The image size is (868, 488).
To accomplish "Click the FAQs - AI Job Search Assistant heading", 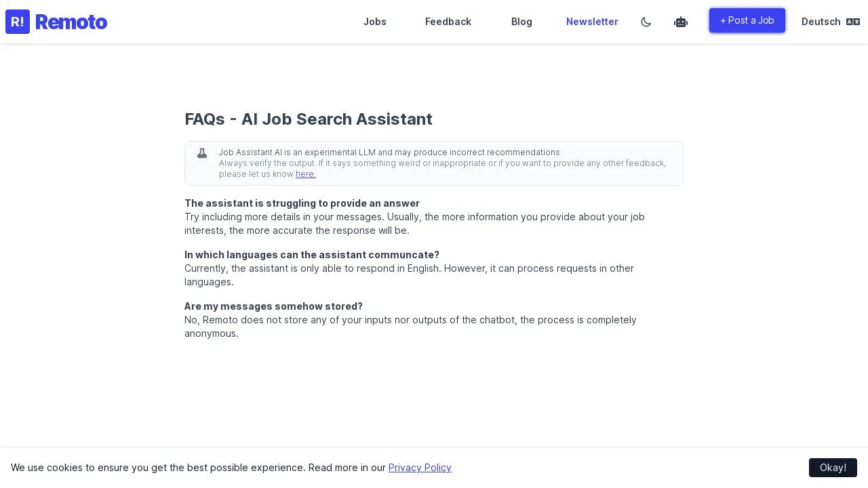I will (x=309, y=119).
